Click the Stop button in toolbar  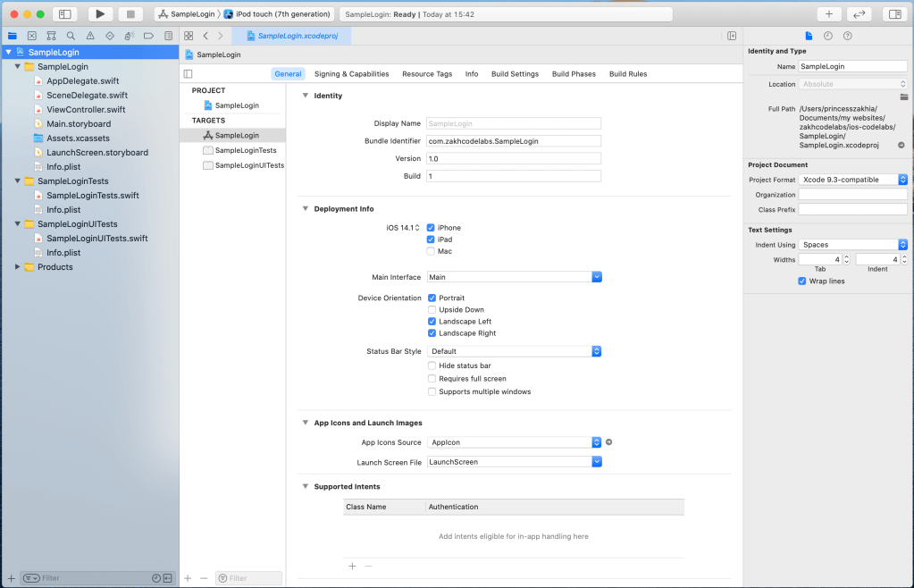pyautogui.click(x=130, y=14)
